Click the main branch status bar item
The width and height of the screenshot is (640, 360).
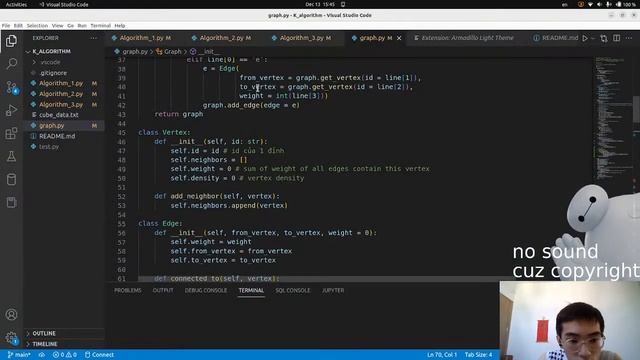[x=19, y=355]
